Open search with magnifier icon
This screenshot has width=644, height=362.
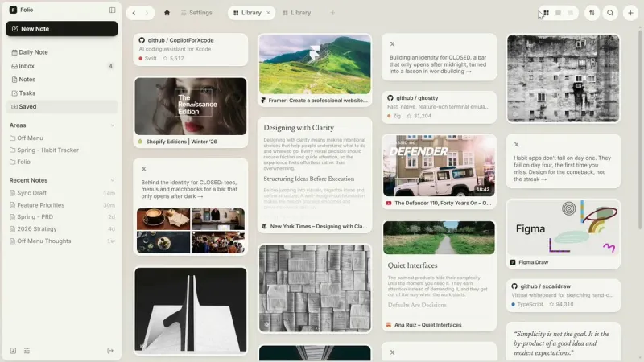[x=610, y=13]
